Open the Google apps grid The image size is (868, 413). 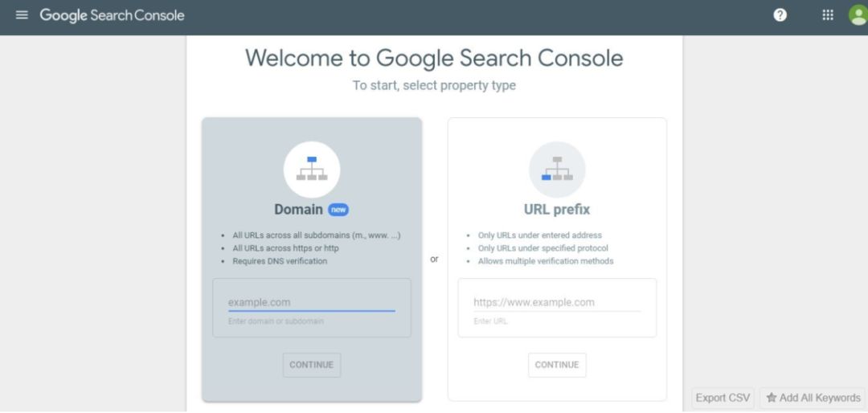[x=828, y=15]
